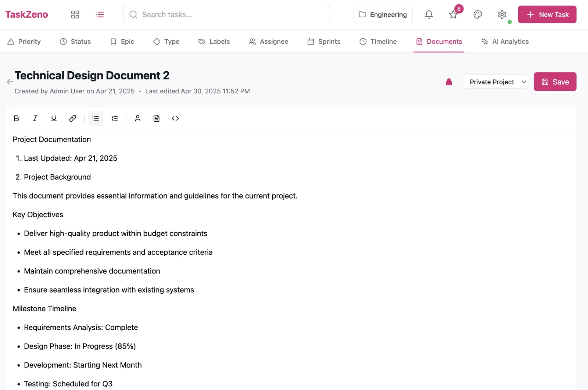
Task: Switch to the Sprints tab
Action: coord(324,42)
